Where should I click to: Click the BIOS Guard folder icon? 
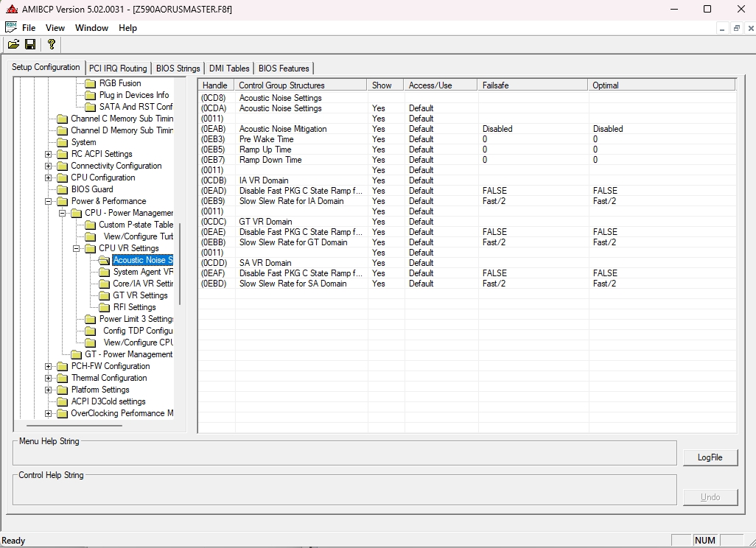62,190
